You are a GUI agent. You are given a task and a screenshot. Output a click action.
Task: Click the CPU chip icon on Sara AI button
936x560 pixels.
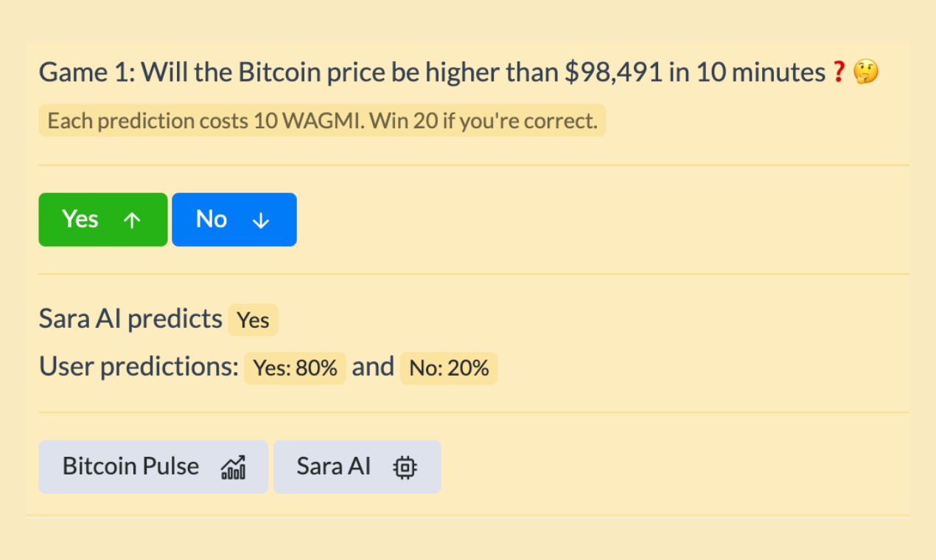(x=405, y=466)
